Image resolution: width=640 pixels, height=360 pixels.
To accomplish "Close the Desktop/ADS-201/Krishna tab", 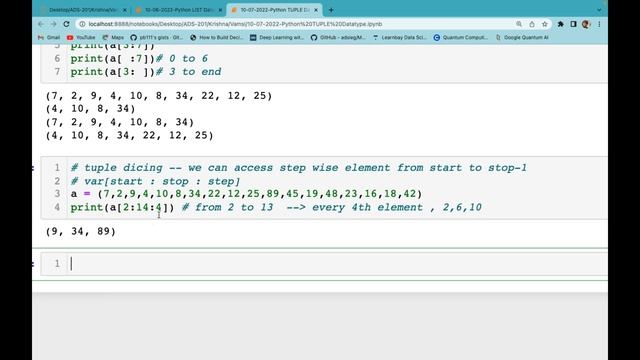I will (124, 10).
